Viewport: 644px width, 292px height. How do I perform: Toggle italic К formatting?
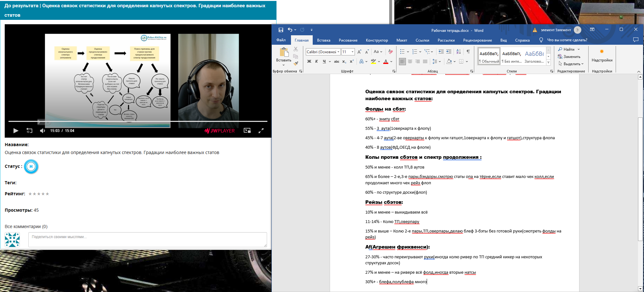pos(316,61)
